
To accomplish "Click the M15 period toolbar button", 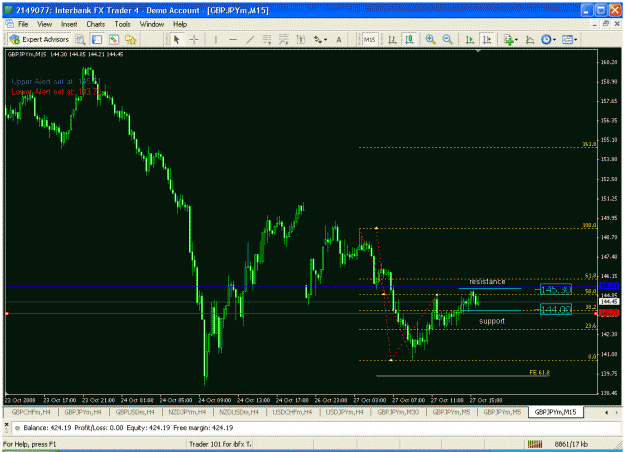I will click(369, 39).
